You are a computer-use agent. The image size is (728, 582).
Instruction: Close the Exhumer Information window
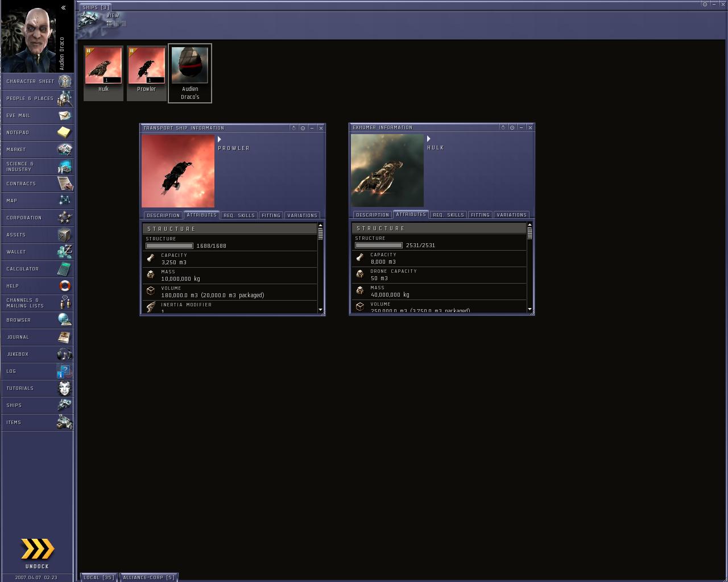530,127
